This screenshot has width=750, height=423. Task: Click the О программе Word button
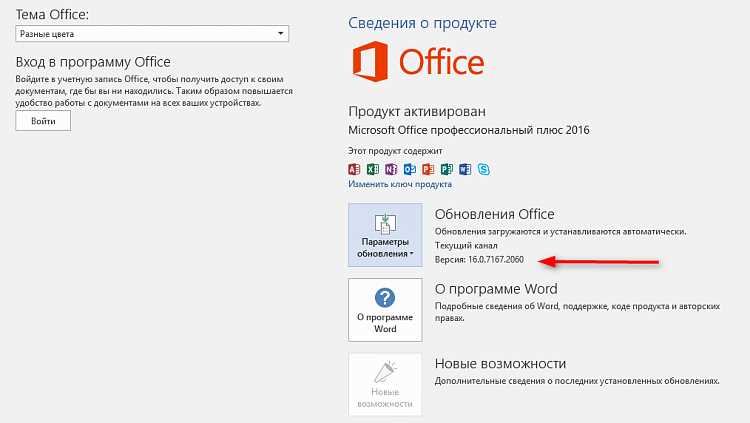(x=385, y=310)
